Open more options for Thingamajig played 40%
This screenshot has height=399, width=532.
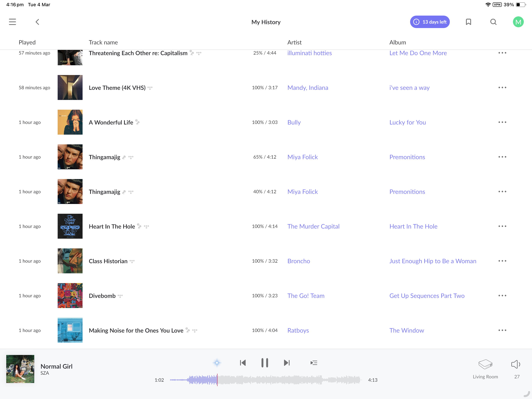point(502,192)
